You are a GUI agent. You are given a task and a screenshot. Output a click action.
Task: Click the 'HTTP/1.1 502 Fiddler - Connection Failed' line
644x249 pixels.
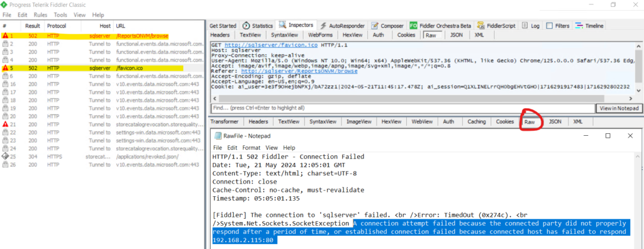click(x=288, y=157)
